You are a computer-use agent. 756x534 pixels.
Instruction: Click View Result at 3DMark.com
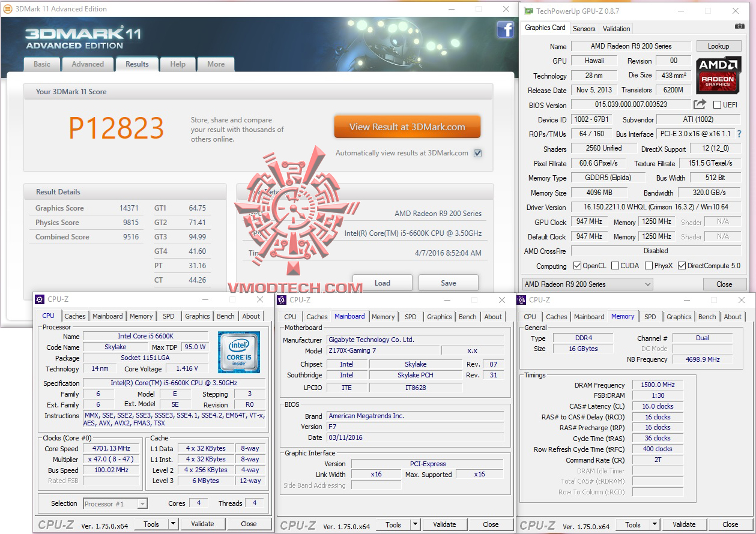point(407,127)
